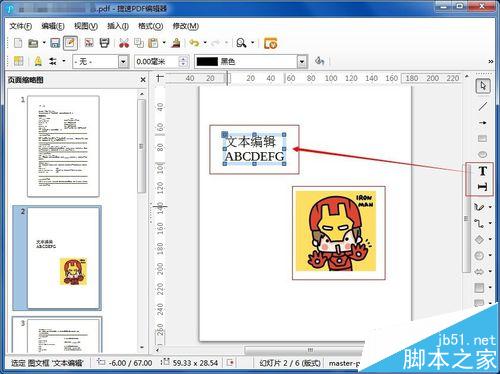Click the orange icon after zoom
Screen dimensions: 500x374
(x=270, y=43)
